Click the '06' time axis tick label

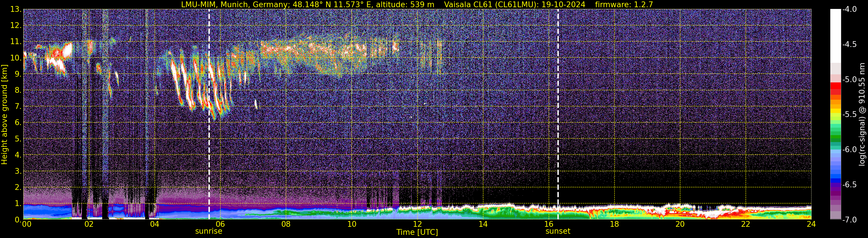click(220, 224)
